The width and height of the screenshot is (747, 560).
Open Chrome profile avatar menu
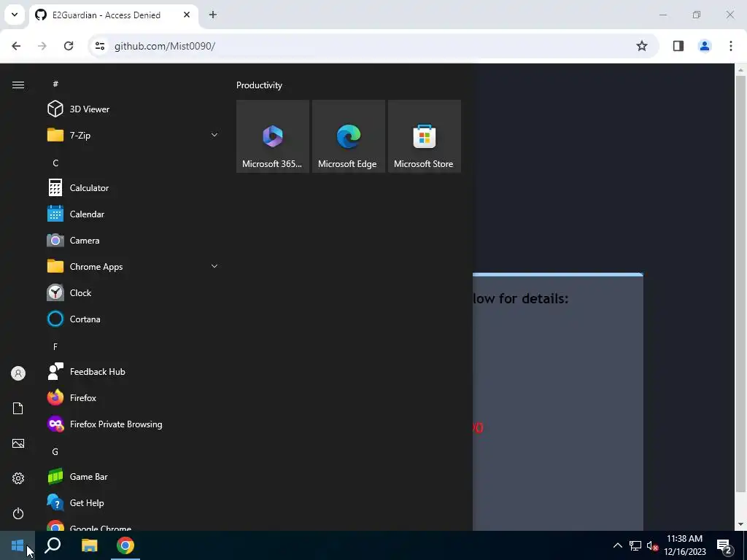(x=705, y=46)
